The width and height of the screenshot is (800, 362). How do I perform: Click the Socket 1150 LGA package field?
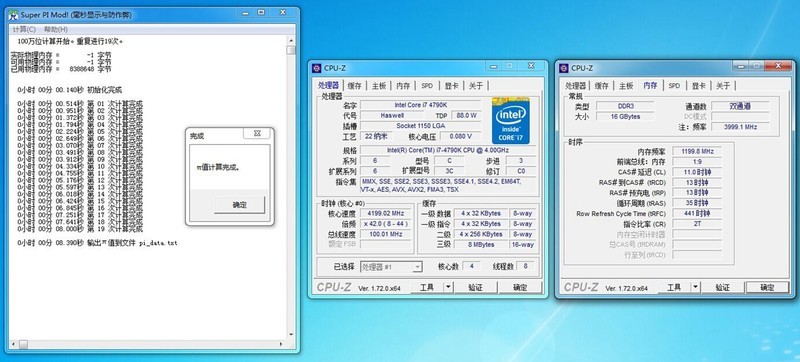pos(420,125)
